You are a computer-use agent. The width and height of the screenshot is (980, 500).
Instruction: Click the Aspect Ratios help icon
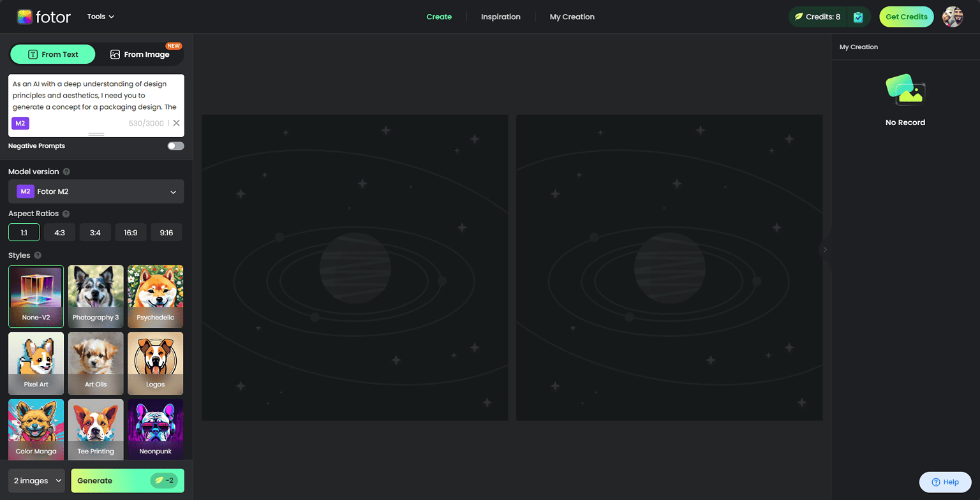(x=66, y=214)
